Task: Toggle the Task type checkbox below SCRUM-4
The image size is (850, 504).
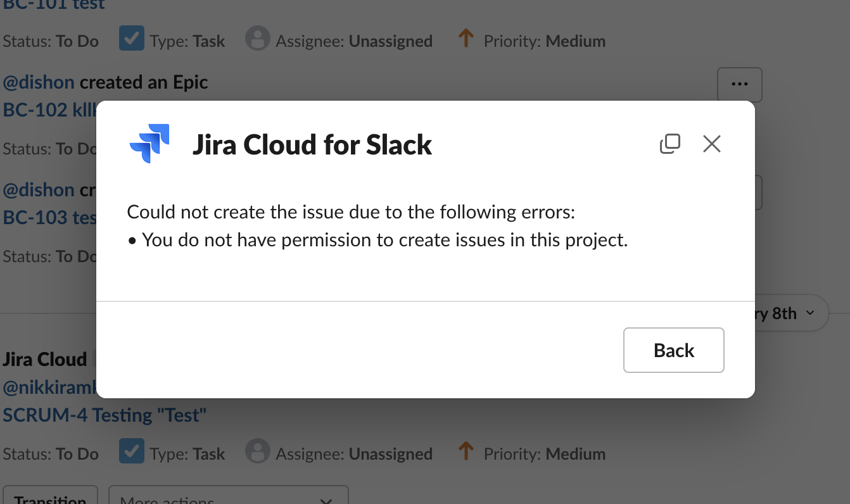Action: click(x=131, y=452)
